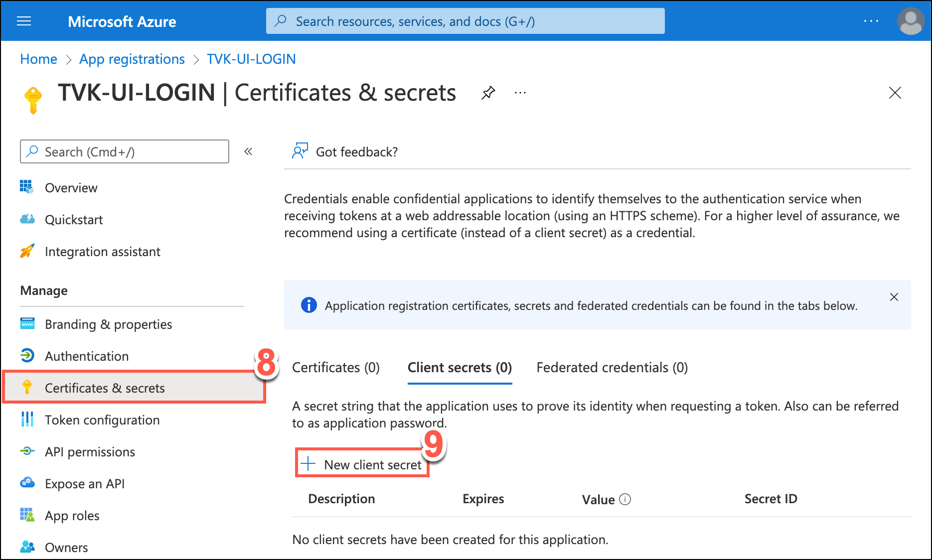Collapse the left sidebar with the chevron
Screen dimensions: 932x560
[x=248, y=151]
